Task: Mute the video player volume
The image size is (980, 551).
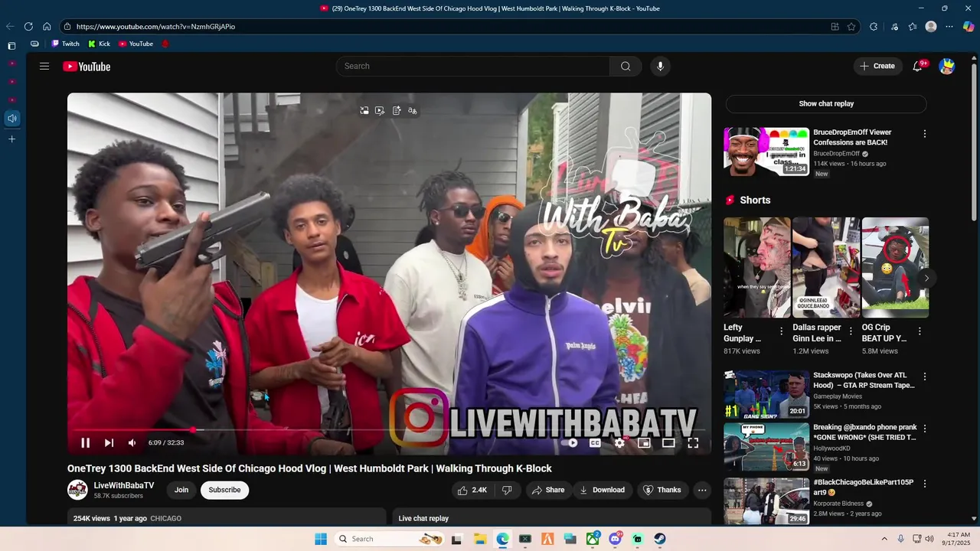Action: point(132,442)
